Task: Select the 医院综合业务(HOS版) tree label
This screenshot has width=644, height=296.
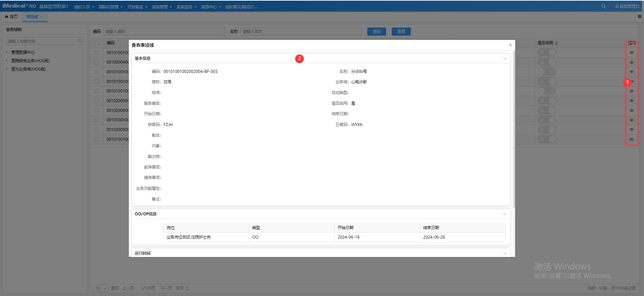Action: [31, 60]
